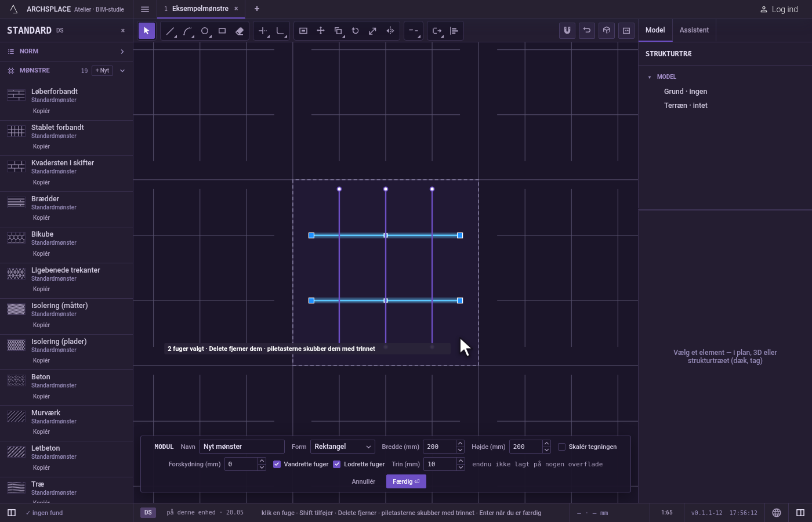
Task: Select 'Grund · ingen' in the structure tree
Action: tap(686, 92)
